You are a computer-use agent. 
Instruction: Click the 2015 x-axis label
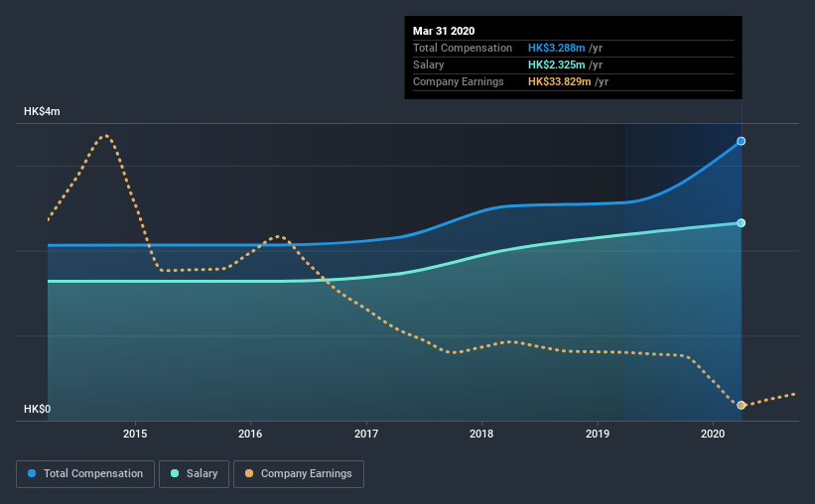pos(135,434)
